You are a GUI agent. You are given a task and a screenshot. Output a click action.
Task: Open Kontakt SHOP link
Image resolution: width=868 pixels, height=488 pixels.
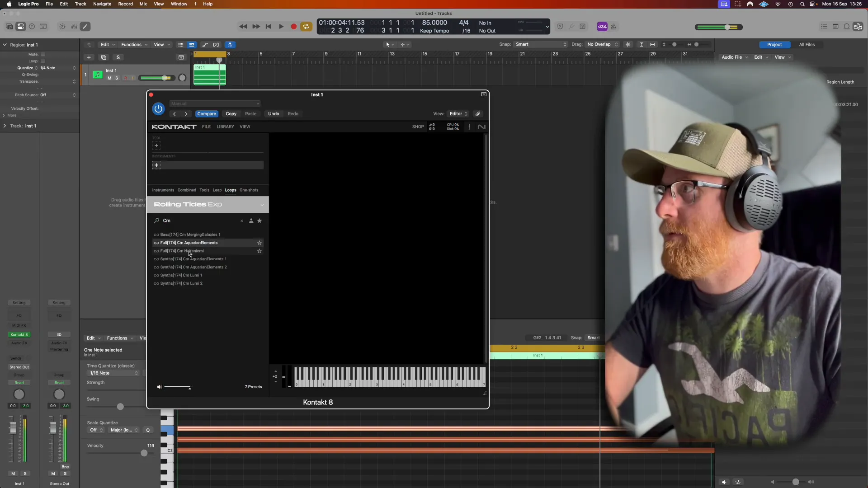[418, 127]
